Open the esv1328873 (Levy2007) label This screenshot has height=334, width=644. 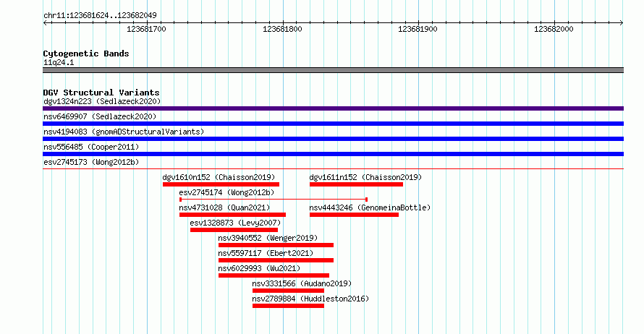tap(235, 223)
